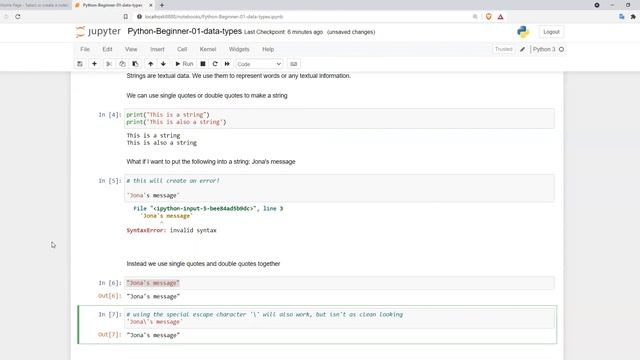Click the Trusted notebook indicator
The image size is (640, 360).
pos(503,49)
